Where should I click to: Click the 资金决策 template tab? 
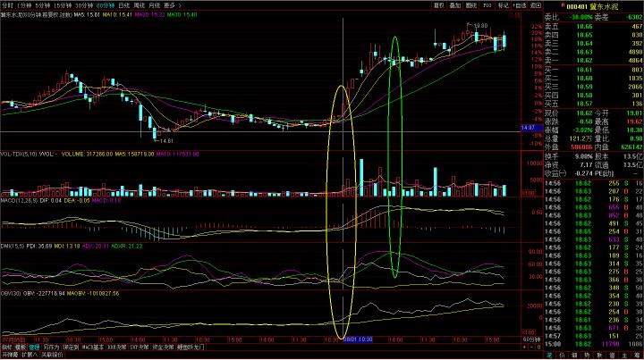pyautogui.click(x=164, y=347)
